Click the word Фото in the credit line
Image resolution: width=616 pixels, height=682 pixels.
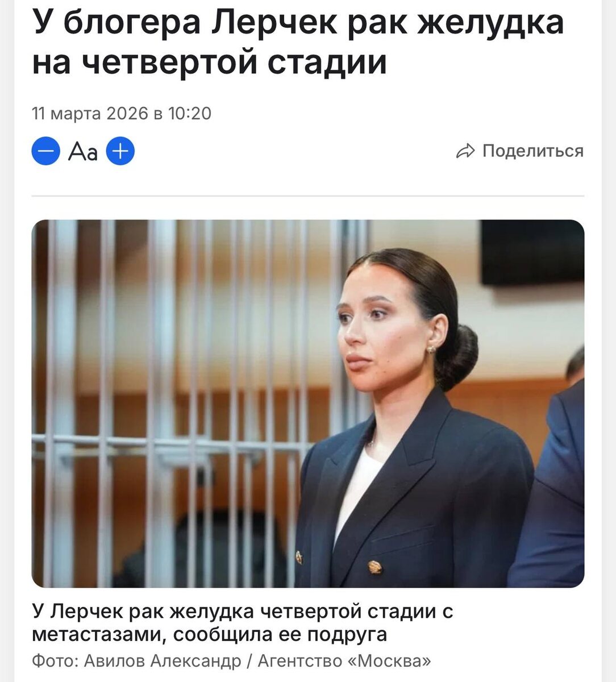click(55, 661)
